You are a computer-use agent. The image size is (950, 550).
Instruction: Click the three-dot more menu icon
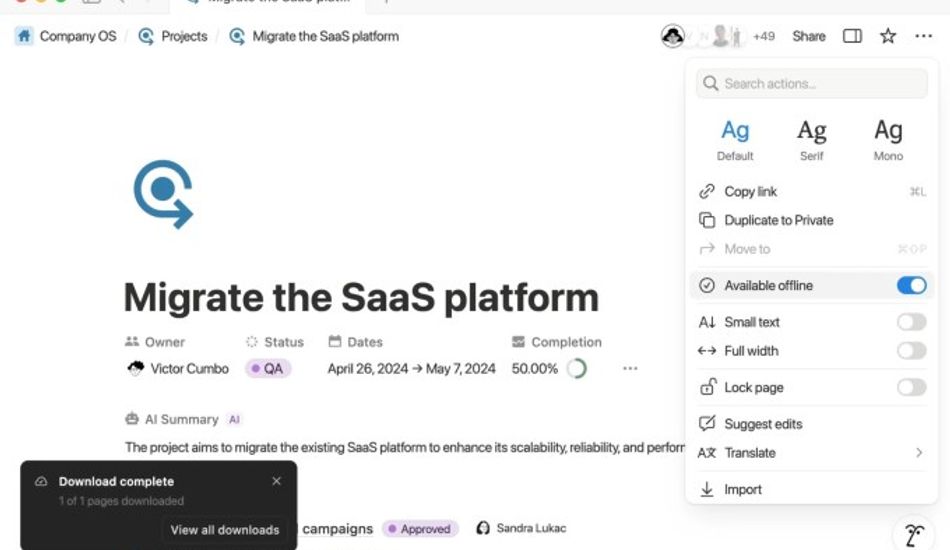click(x=923, y=36)
